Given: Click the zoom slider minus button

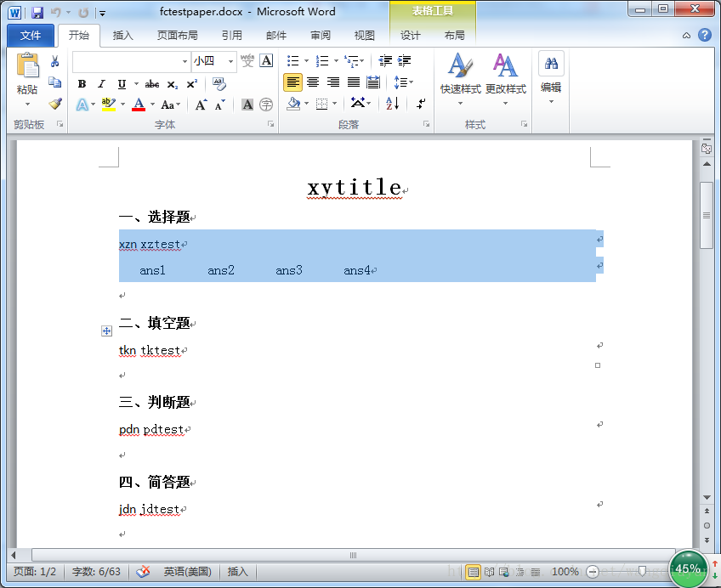Looking at the screenshot, I should pos(593,572).
